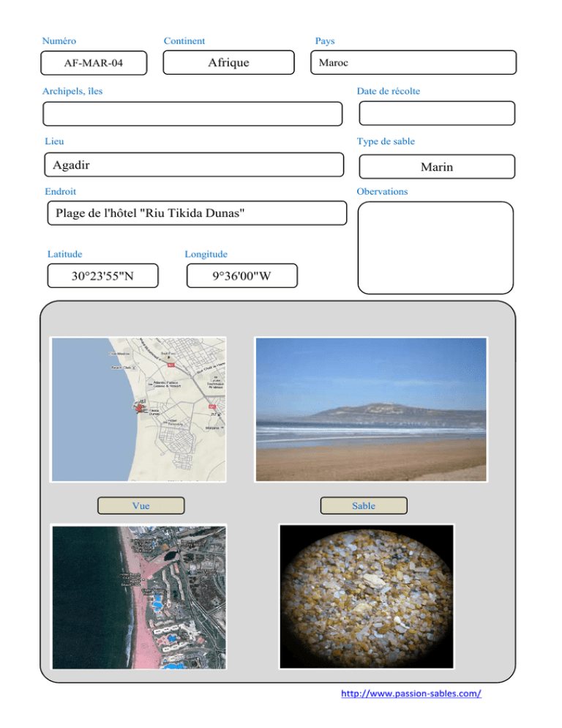Click the Date de récolte label
562x728 pixels.
tap(388, 91)
